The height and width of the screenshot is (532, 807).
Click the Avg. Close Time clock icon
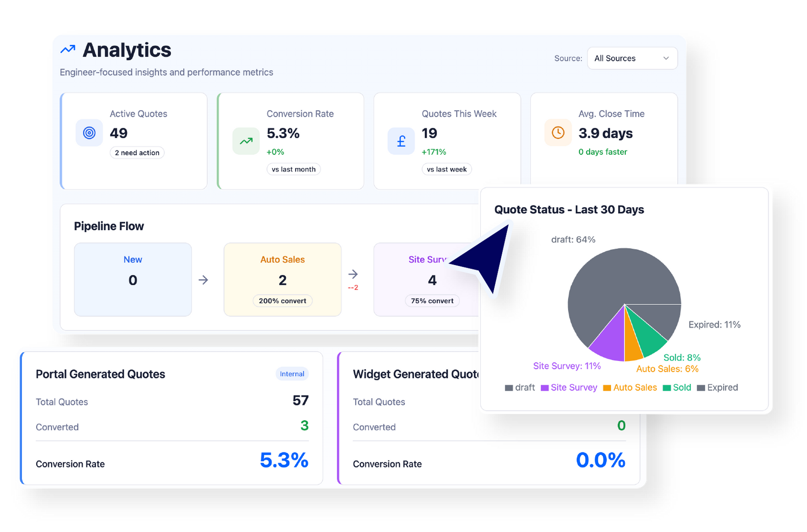tap(558, 133)
